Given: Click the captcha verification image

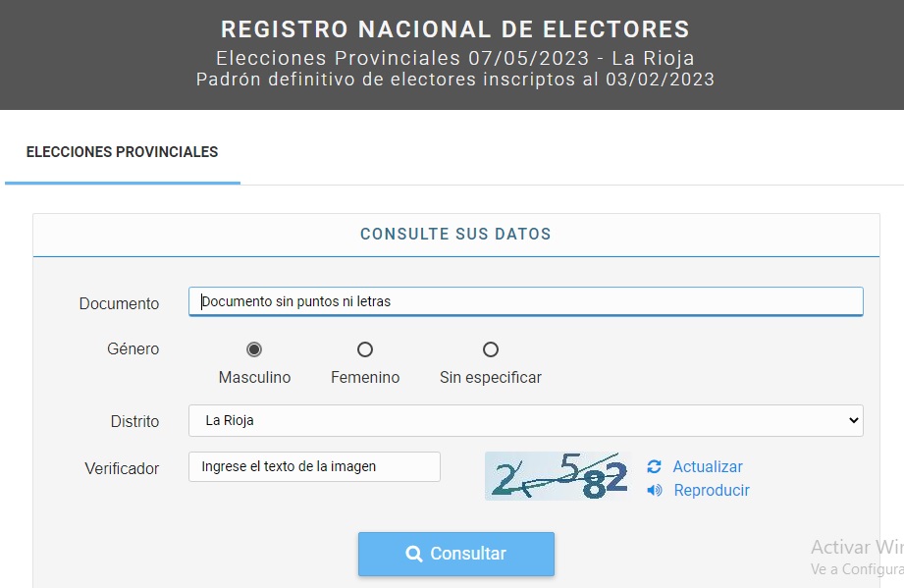Looking at the screenshot, I should click(557, 476).
